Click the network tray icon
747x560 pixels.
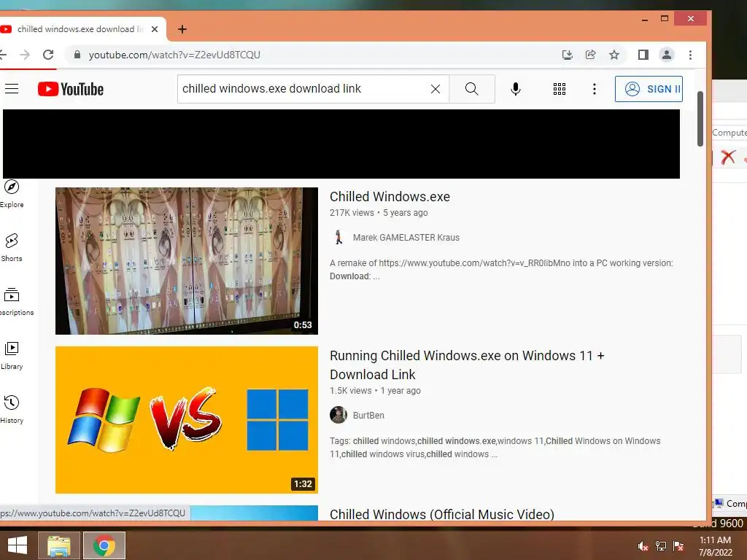pos(661,546)
